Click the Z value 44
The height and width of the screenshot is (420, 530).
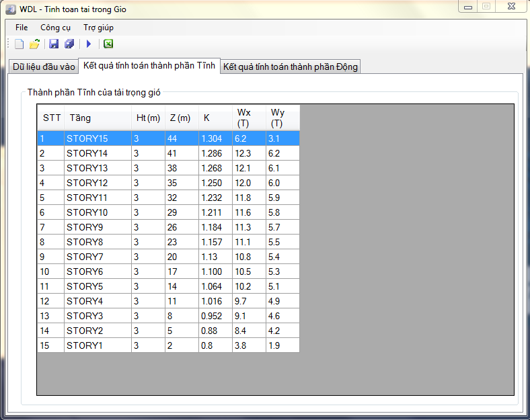182,138
